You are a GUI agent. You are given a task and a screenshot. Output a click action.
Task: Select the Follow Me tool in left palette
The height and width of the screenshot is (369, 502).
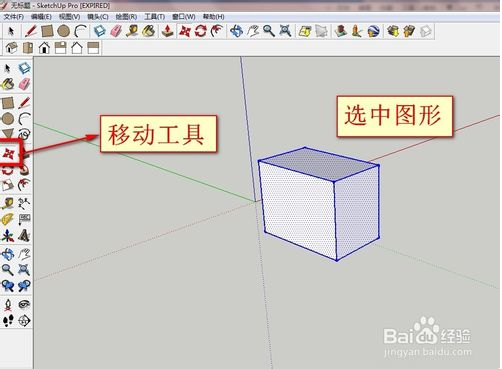[x=24, y=170]
